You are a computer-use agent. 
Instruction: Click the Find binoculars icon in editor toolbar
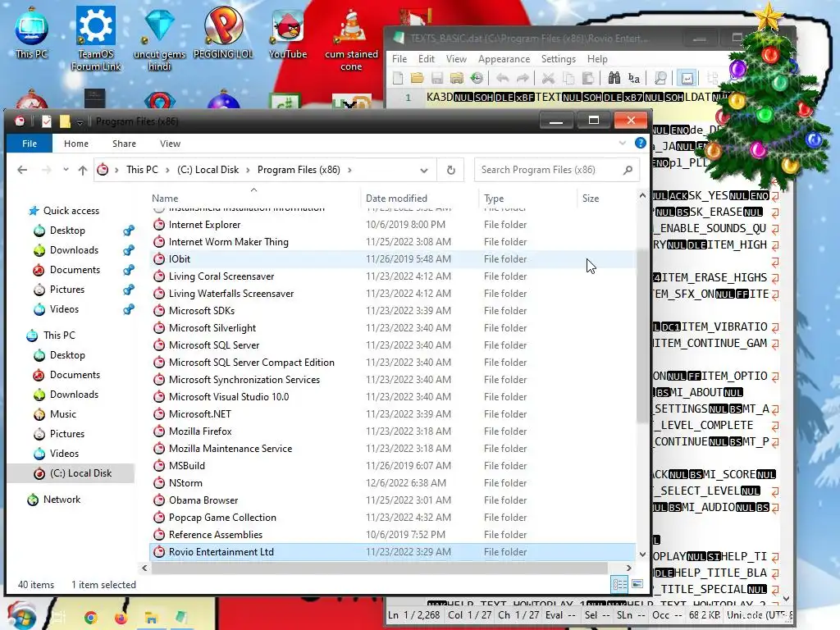point(614,78)
